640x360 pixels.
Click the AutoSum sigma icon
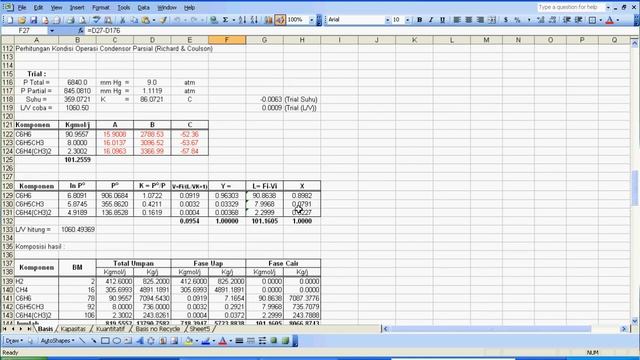click(225, 20)
